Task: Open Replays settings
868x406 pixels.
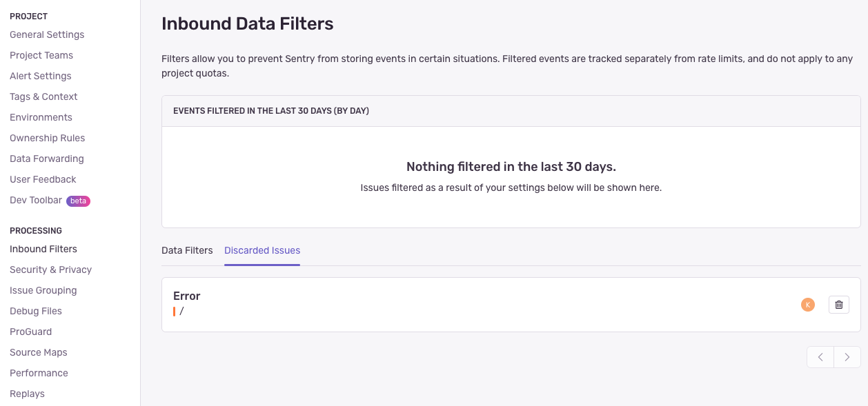Action: coord(27,394)
